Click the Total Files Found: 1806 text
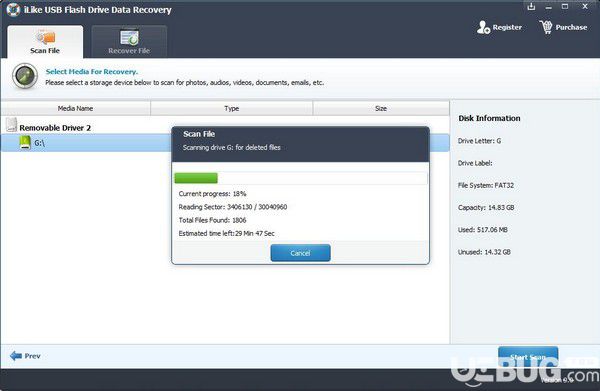Image resolution: width=600 pixels, height=391 pixels. [x=212, y=220]
